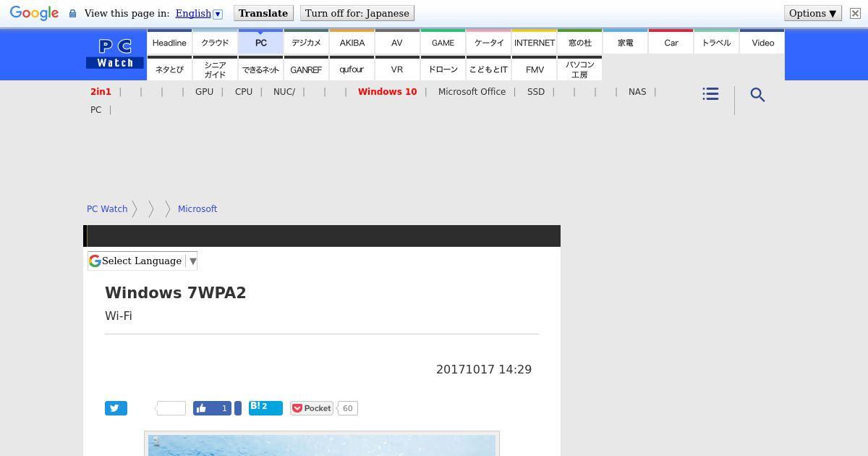This screenshot has width=868, height=456.
Task: Open the Video tab
Action: coord(762,42)
